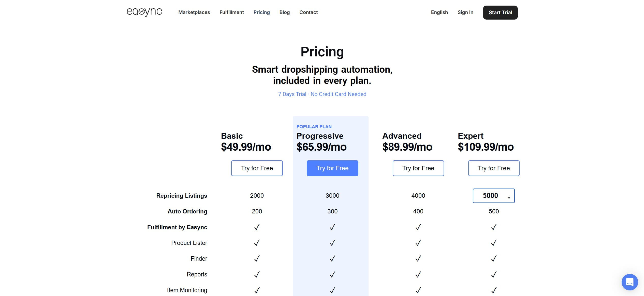Viewport: 644px width, 296px height.
Task: Click the Product Lister label
Action: (x=189, y=243)
